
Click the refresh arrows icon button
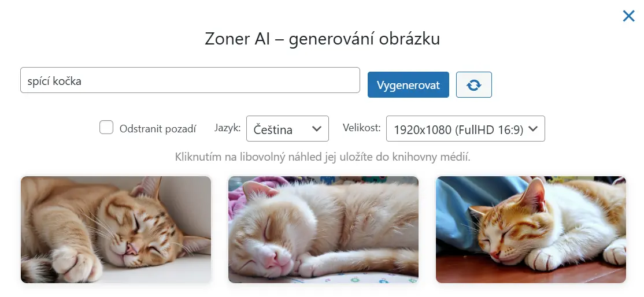tap(473, 84)
